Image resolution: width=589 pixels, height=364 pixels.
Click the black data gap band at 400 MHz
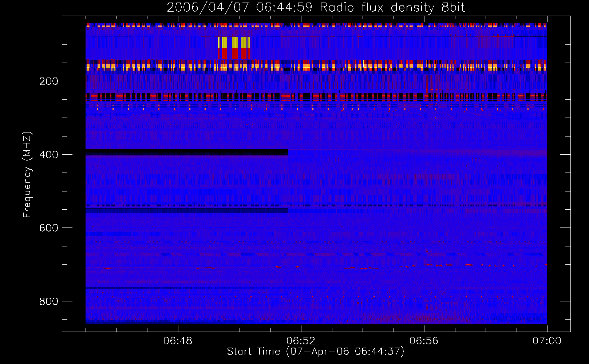tap(187, 152)
